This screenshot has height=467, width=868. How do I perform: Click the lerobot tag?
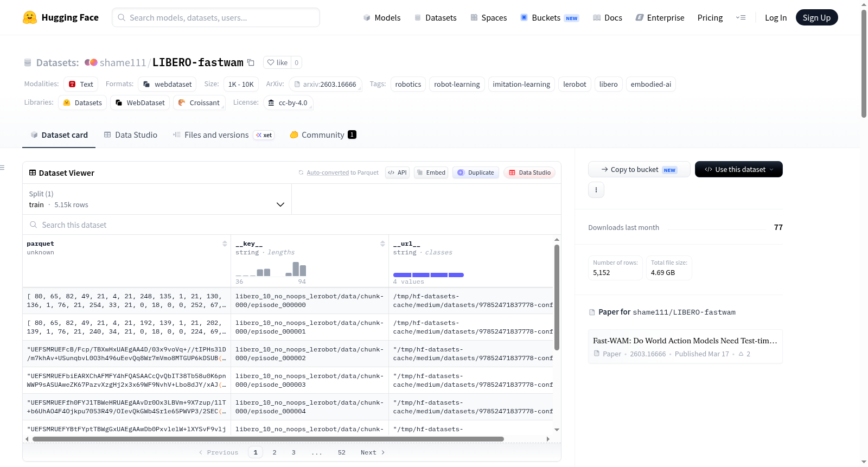[x=575, y=84]
